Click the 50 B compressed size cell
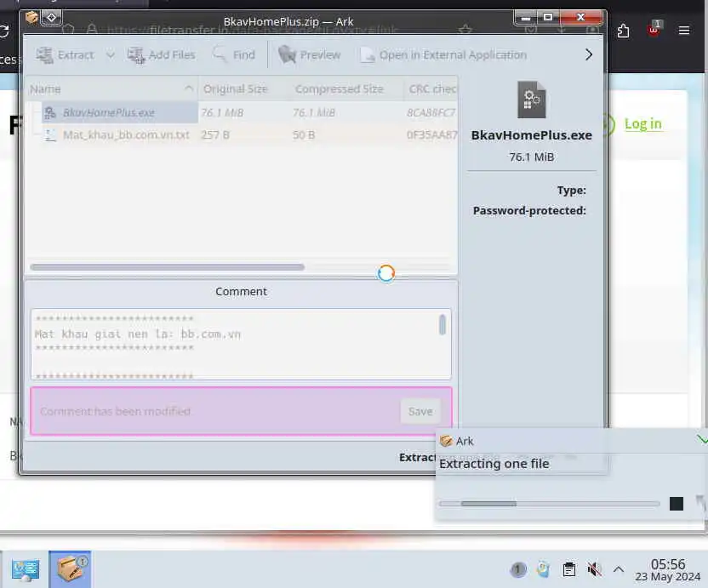This screenshot has height=588, width=708. click(x=304, y=135)
